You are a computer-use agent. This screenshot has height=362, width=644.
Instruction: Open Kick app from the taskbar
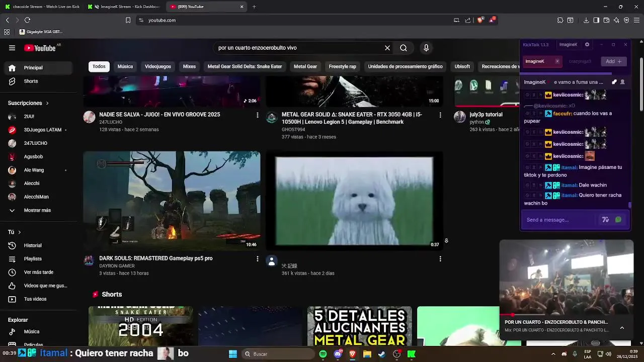(412, 354)
